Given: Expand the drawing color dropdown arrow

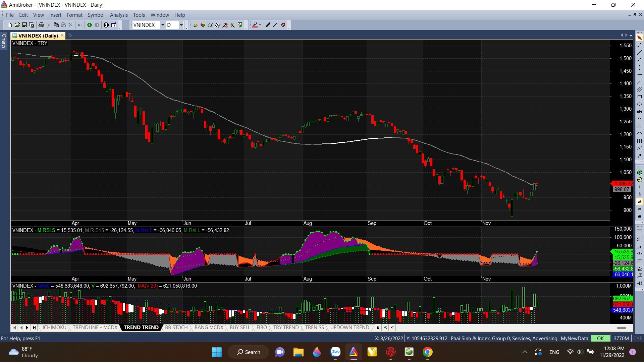Looking at the screenshot, I should click(x=260, y=25).
